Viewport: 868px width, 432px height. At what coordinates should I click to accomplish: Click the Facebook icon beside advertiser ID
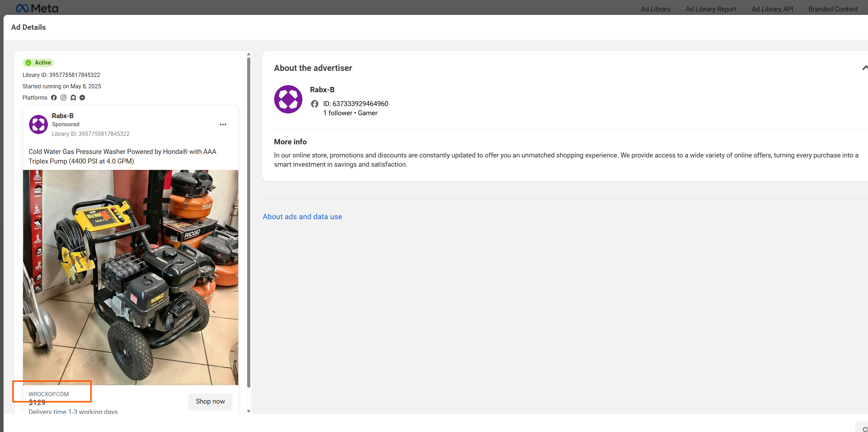pos(315,104)
